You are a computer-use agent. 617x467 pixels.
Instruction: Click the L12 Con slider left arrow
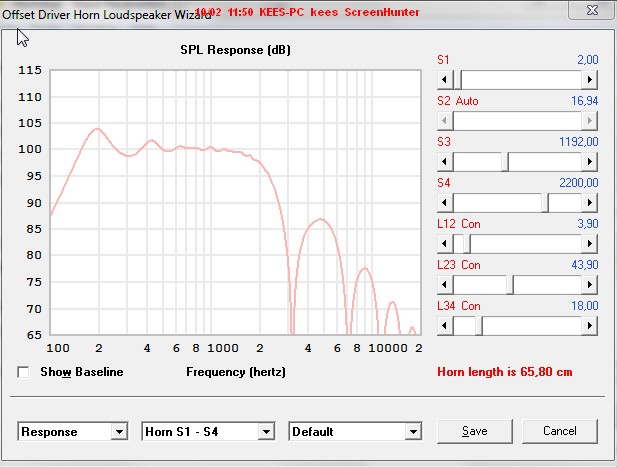[445, 244]
